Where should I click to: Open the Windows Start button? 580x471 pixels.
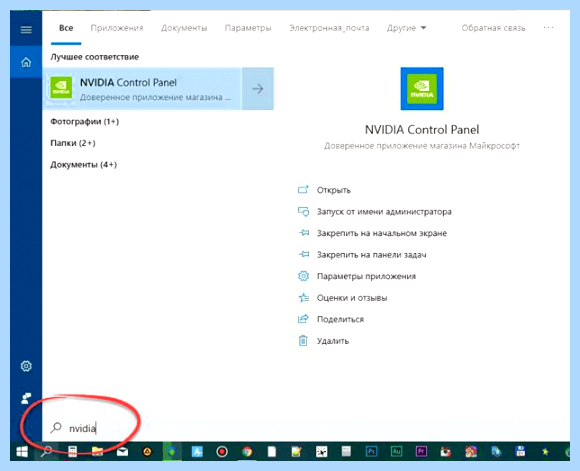(x=22, y=451)
